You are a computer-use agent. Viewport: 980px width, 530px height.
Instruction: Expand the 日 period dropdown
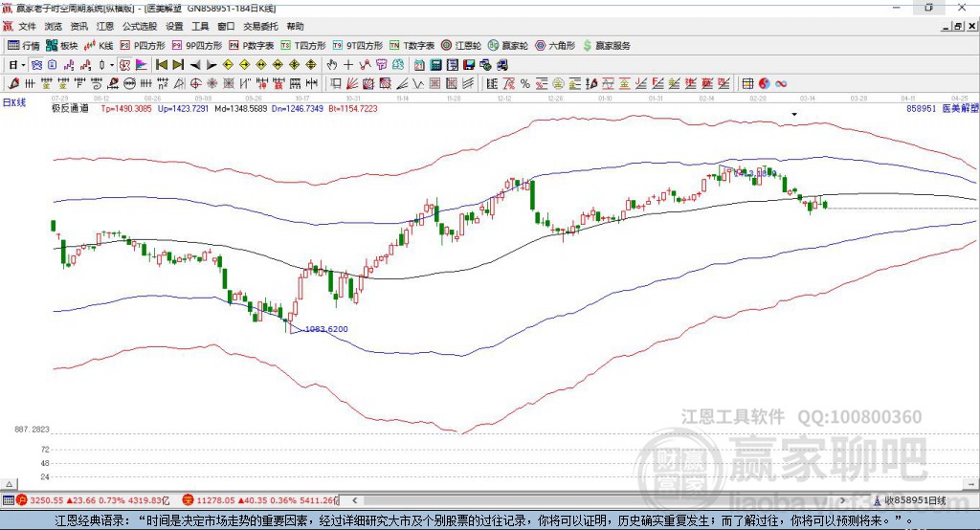click(23, 65)
